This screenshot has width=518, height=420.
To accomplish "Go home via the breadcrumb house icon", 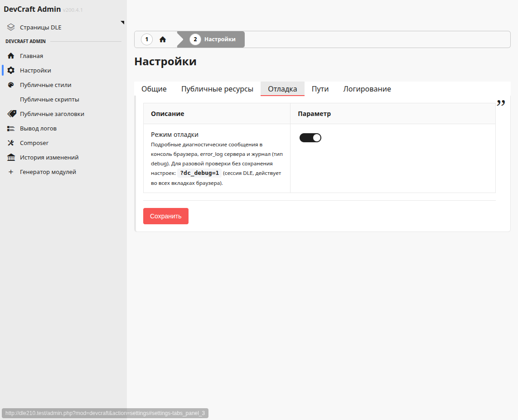I will click(163, 39).
